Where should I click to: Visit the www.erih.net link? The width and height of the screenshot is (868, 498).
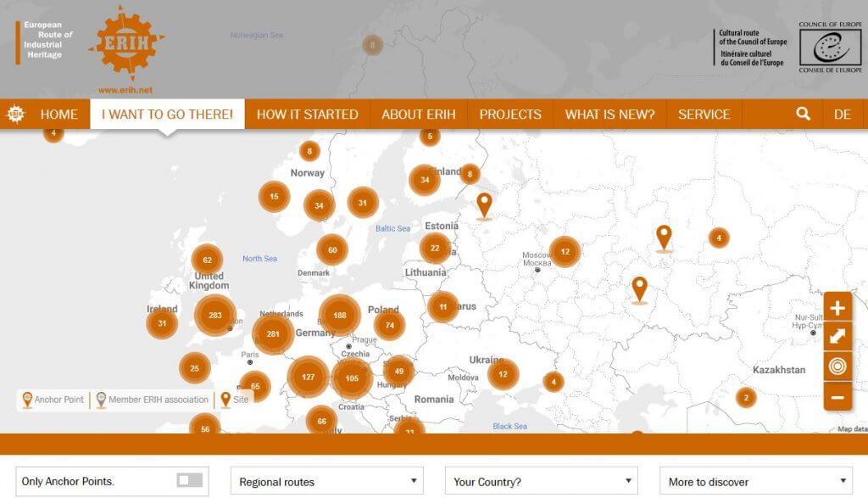[125, 90]
